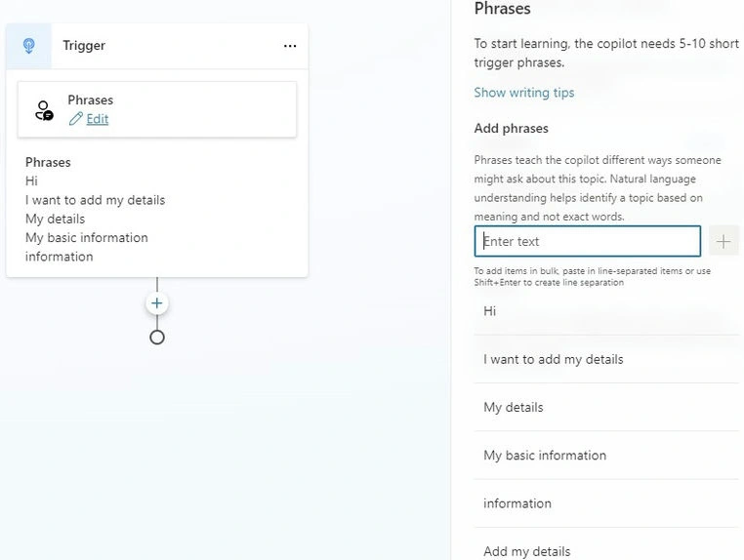Click the Trigger node lightbulb icon
Screen dimensions: 744x560
coord(28,46)
